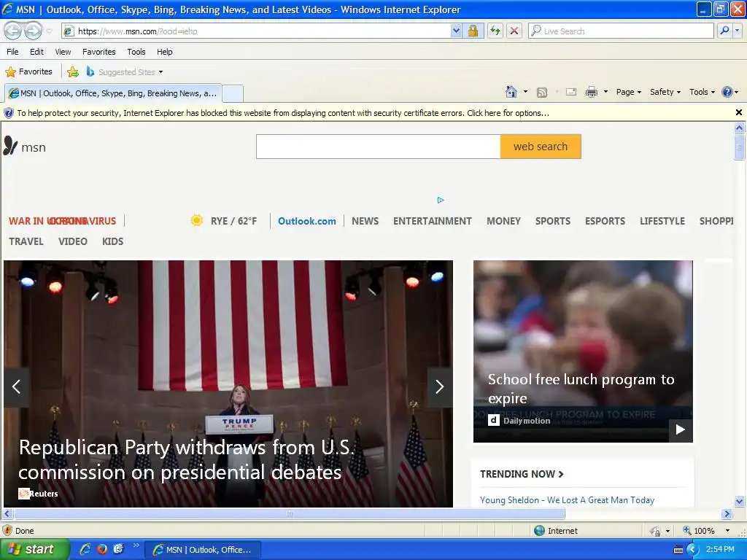Screen dimensions: 747x560
Task: Open the File menu
Action: coord(13,52)
